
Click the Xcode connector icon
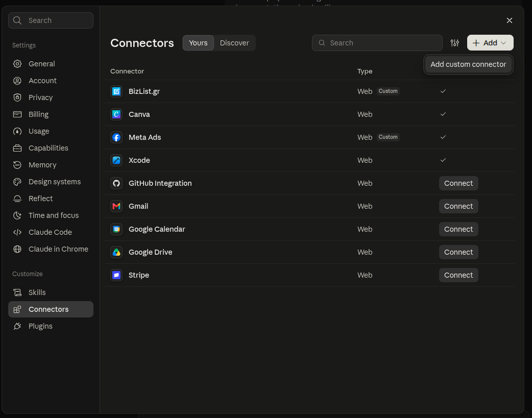click(x=116, y=160)
